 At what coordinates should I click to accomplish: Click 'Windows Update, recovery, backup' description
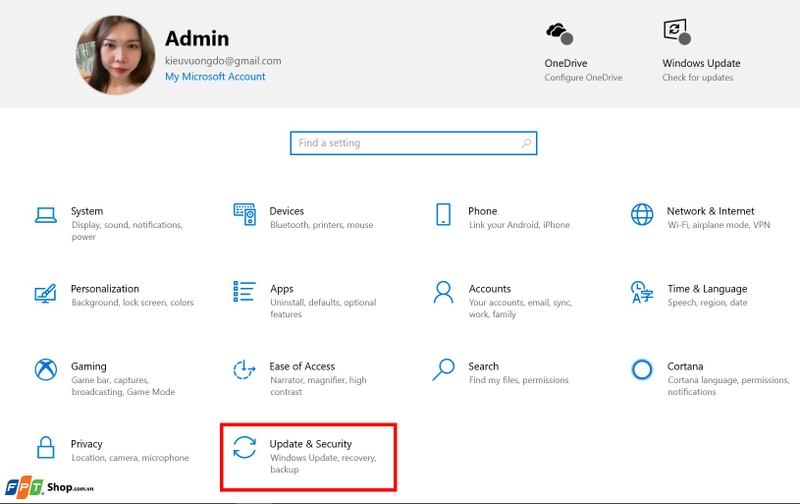click(x=323, y=463)
